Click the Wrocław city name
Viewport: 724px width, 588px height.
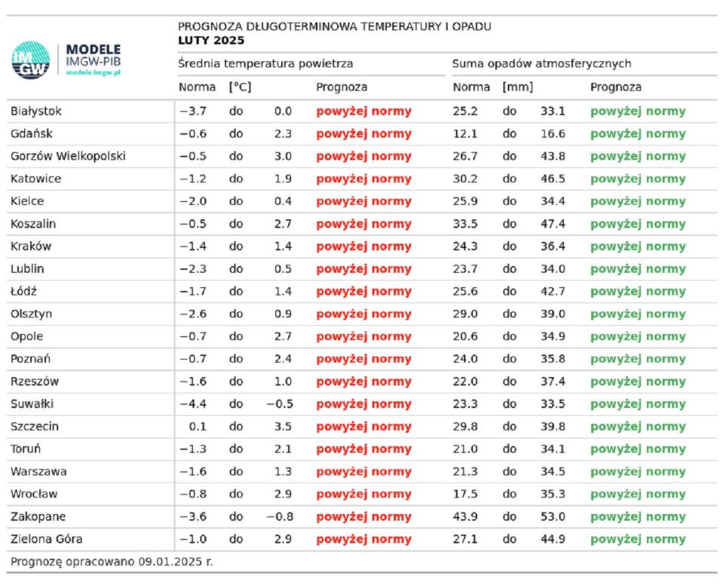pos(34,495)
